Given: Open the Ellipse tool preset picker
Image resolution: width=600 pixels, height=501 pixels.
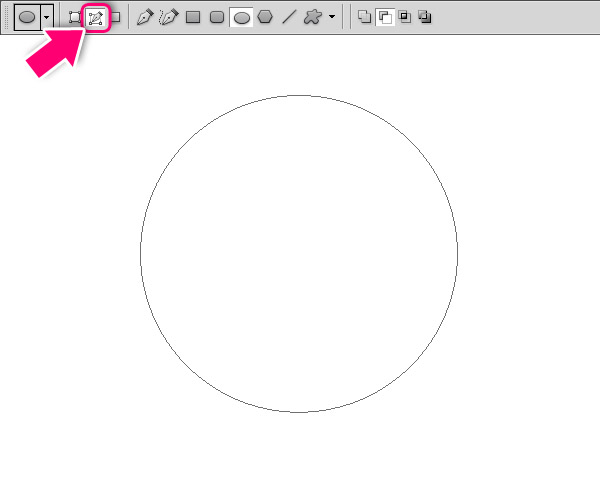Looking at the screenshot, I should click(x=27, y=17).
